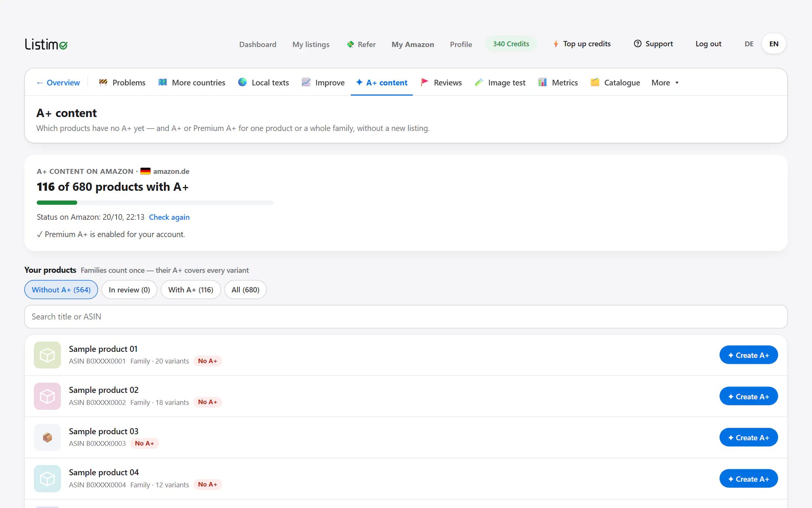812x508 pixels.
Task: Click the Metrics bar chart icon
Action: [542, 82]
